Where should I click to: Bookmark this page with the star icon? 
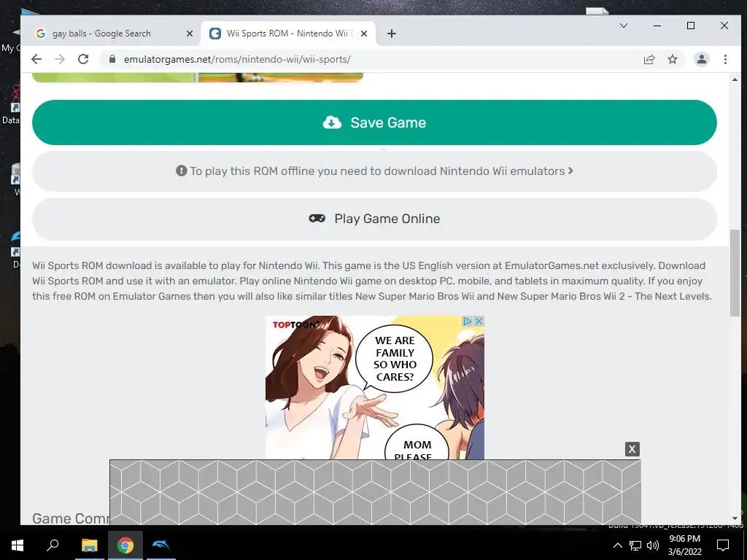672,60
